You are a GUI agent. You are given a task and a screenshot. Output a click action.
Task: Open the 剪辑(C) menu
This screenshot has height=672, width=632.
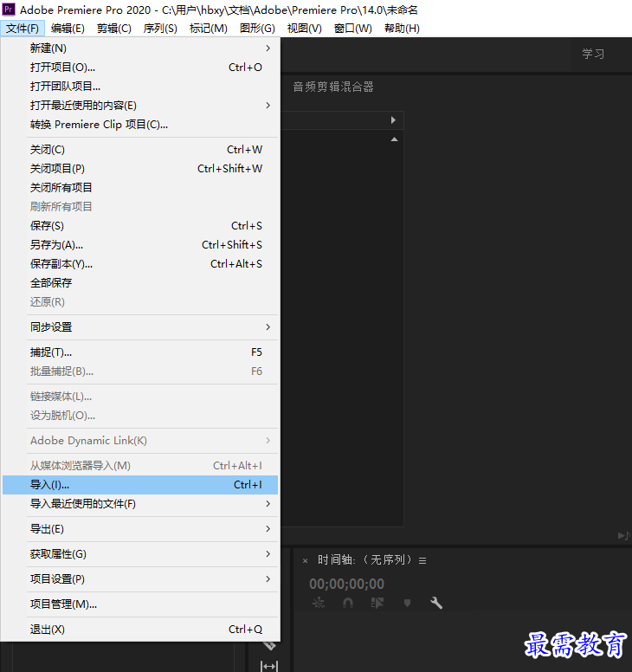[114, 29]
